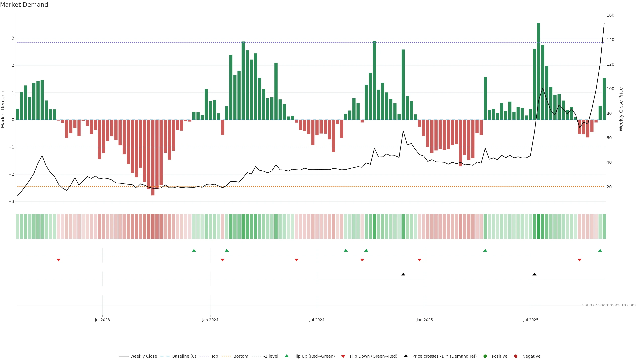Click the red Negative legend dot
The height and width of the screenshot is (362, 644).
516,356
